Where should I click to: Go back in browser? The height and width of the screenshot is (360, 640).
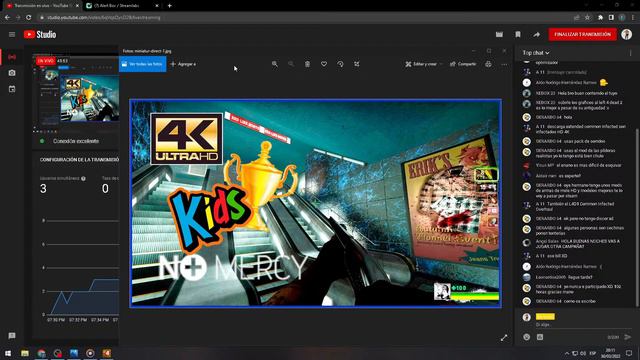pos(7,18)
